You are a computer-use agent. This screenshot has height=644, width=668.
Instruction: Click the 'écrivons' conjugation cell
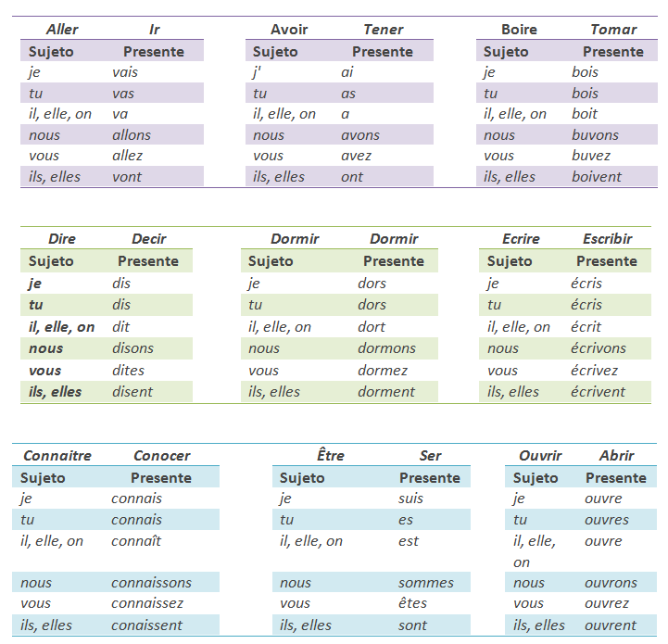[x=599, y=348]
